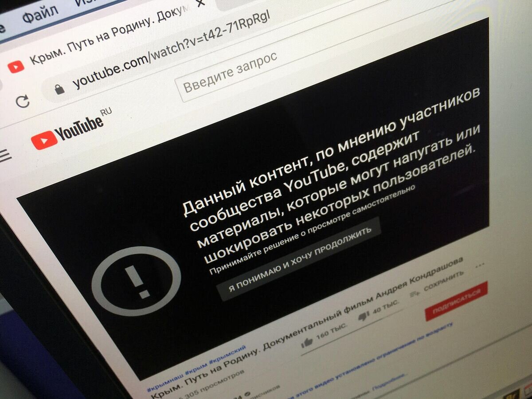Click Я ПОНИМАЮ И ХОЧУ ПРОДОЛЖИТЬ button
This screenshot has height=399, width=532.
pyautogui.click(x=298, y=259)
